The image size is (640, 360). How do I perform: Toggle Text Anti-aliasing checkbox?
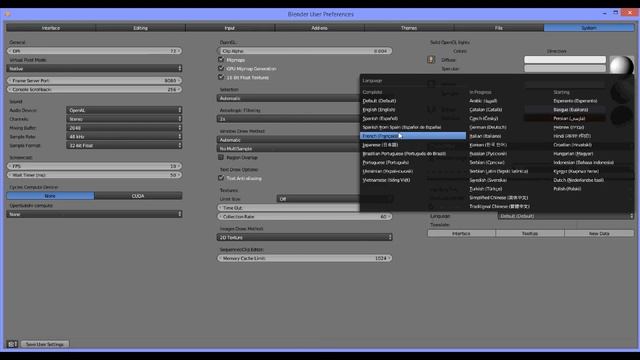coord(221,178)
